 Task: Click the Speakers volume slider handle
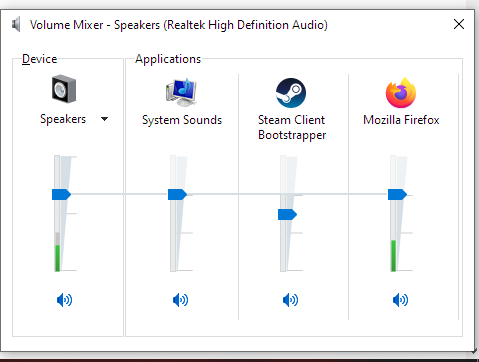(62, 194)
